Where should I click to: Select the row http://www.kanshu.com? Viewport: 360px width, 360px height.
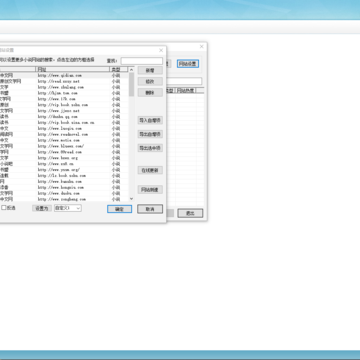(x=63, y=181)
